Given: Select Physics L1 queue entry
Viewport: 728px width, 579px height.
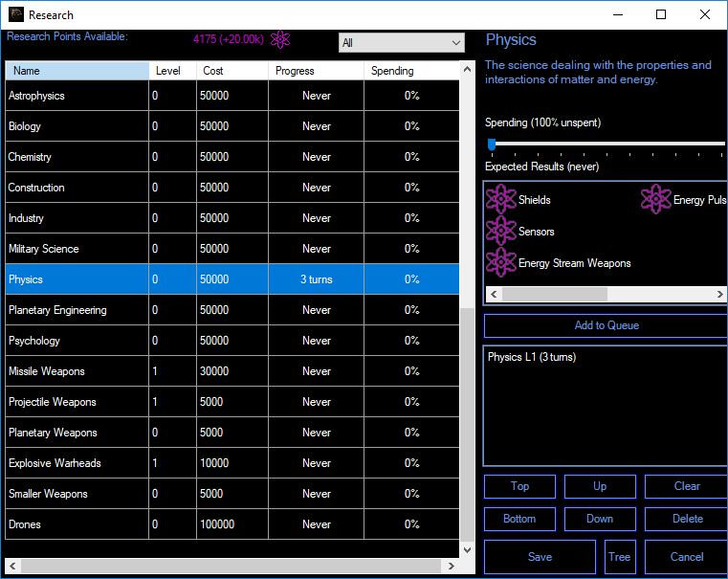Looking at the screenshot, I should (532, 357).
